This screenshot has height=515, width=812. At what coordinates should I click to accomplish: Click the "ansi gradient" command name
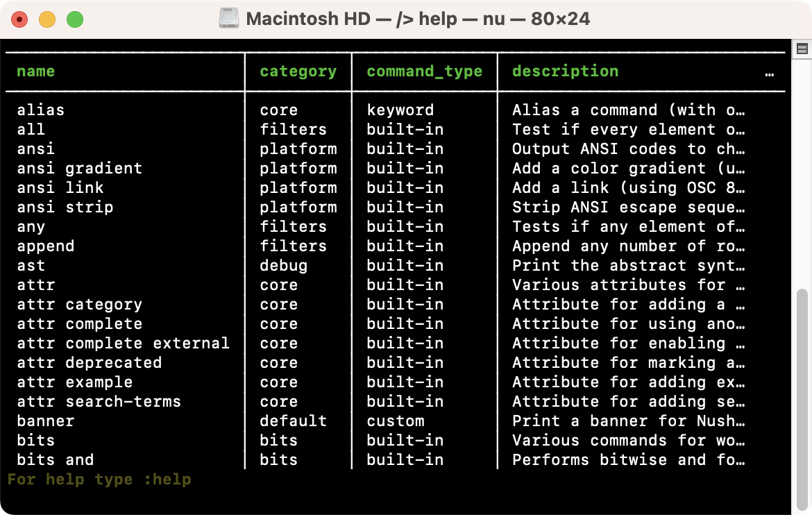pyautogui.click(x=79, y=169)
